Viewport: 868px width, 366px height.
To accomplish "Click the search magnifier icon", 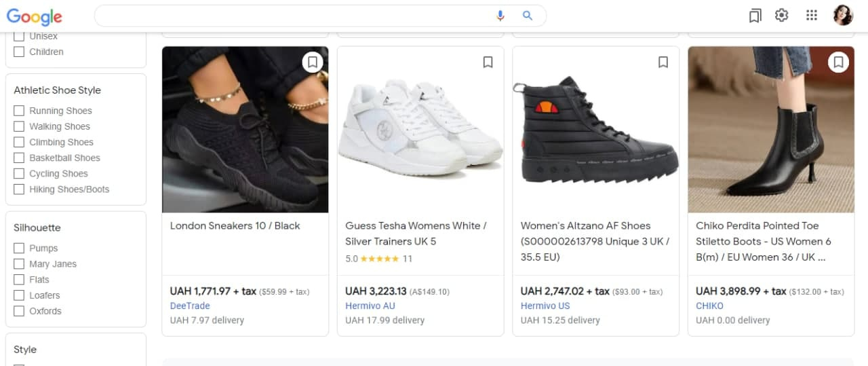I will [x=528, y=16].
